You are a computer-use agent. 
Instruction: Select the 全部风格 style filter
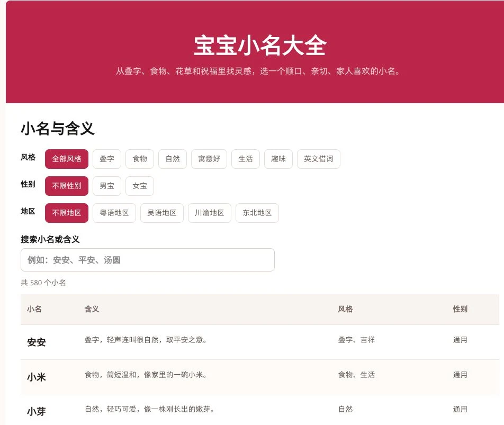pos(67,159)
